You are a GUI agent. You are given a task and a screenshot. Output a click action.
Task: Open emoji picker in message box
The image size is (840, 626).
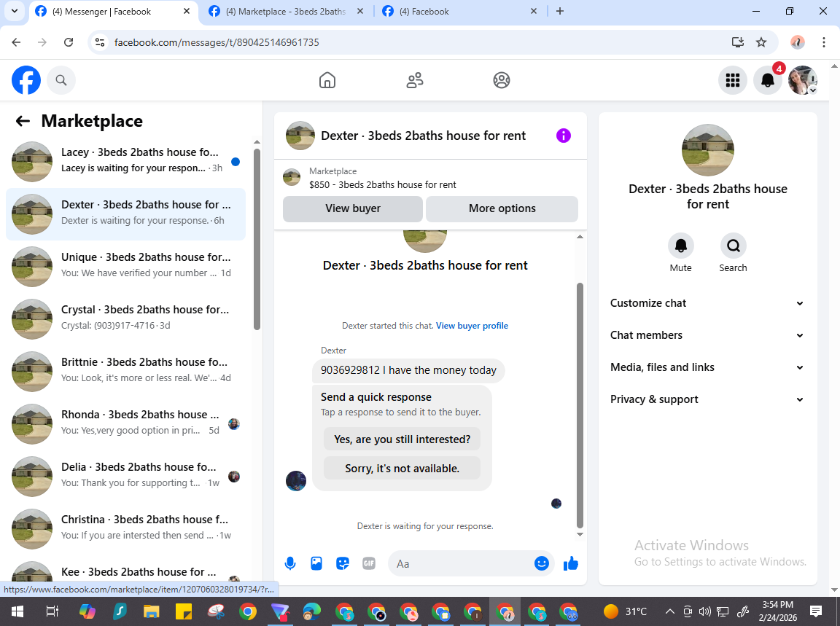click(542, 563)
